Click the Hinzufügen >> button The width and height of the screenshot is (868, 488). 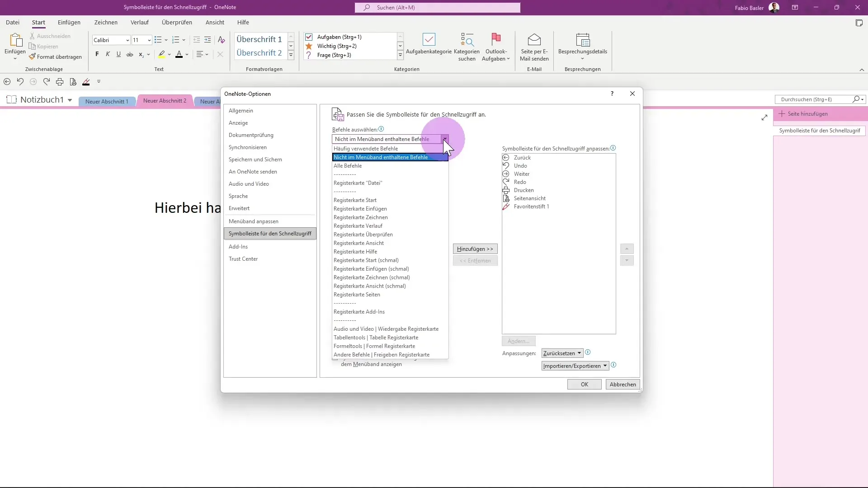[x=475, y=249]
